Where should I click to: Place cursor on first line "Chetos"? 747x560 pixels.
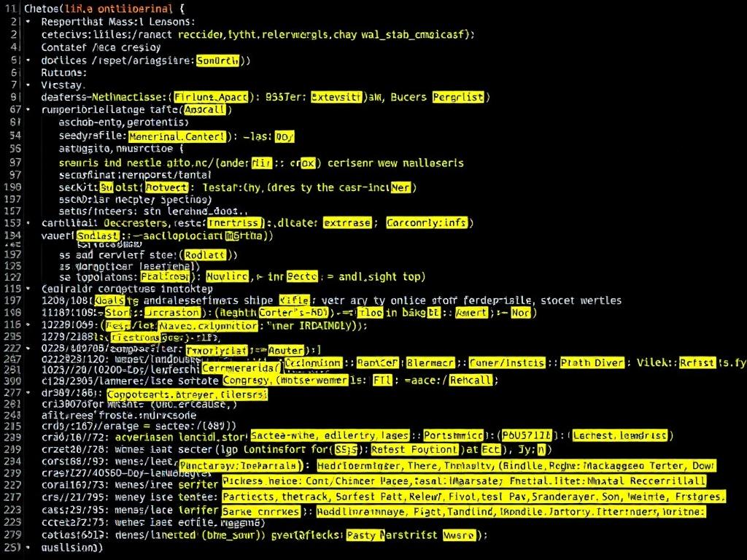(x=44, y=9)
